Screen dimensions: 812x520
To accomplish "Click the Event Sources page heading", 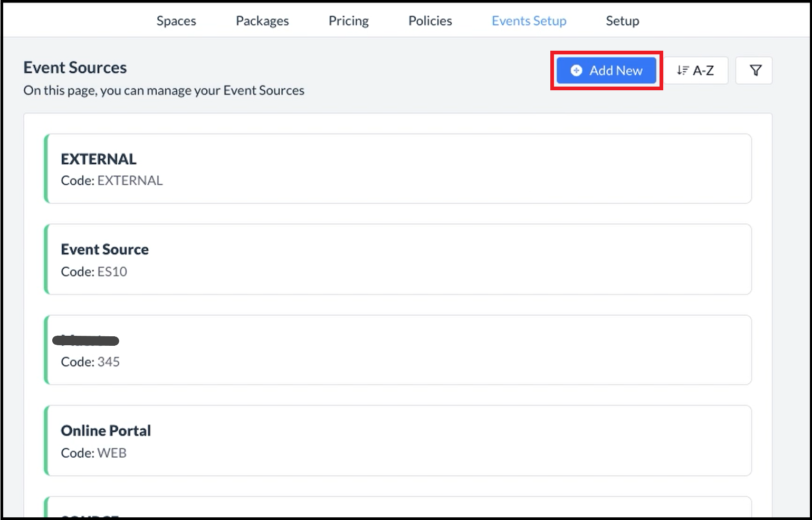I will tap(75, 68).
